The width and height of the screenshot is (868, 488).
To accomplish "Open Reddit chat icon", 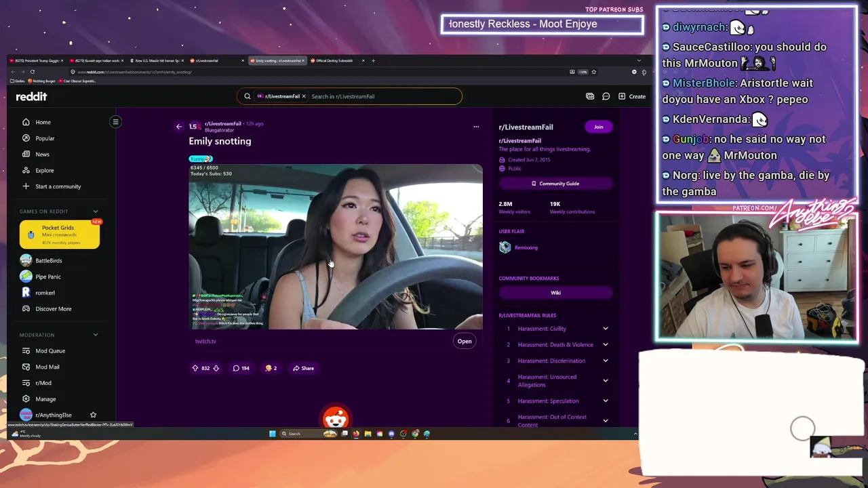I will click(x=606, y=96).
